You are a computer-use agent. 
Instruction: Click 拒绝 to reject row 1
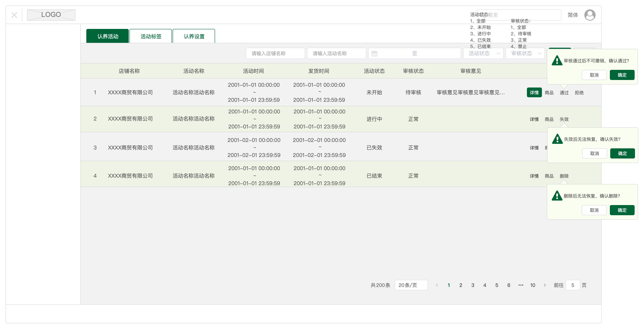[579, 93]
